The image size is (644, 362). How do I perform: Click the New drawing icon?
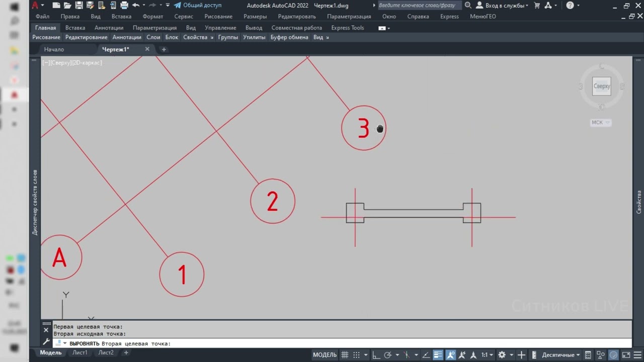pyautogui.click(x=56, y=6)
